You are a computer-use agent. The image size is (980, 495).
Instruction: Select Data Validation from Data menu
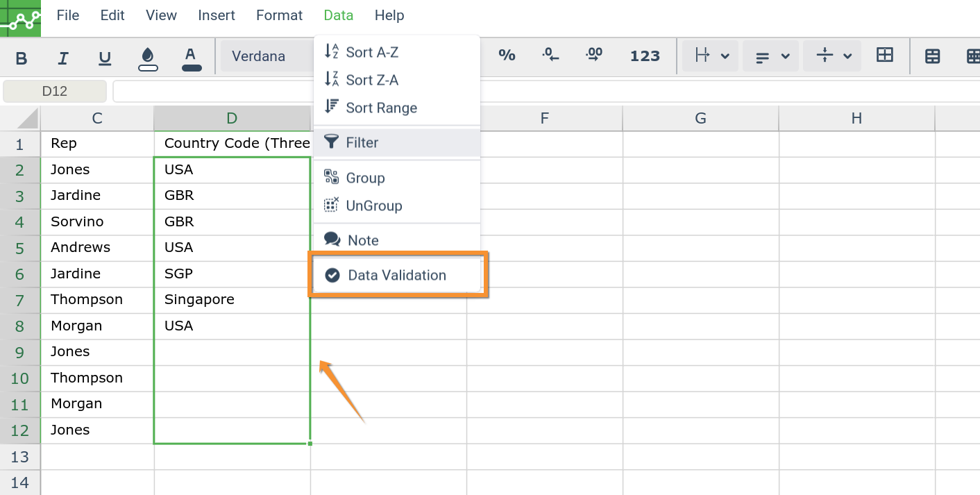pos(397,276)
